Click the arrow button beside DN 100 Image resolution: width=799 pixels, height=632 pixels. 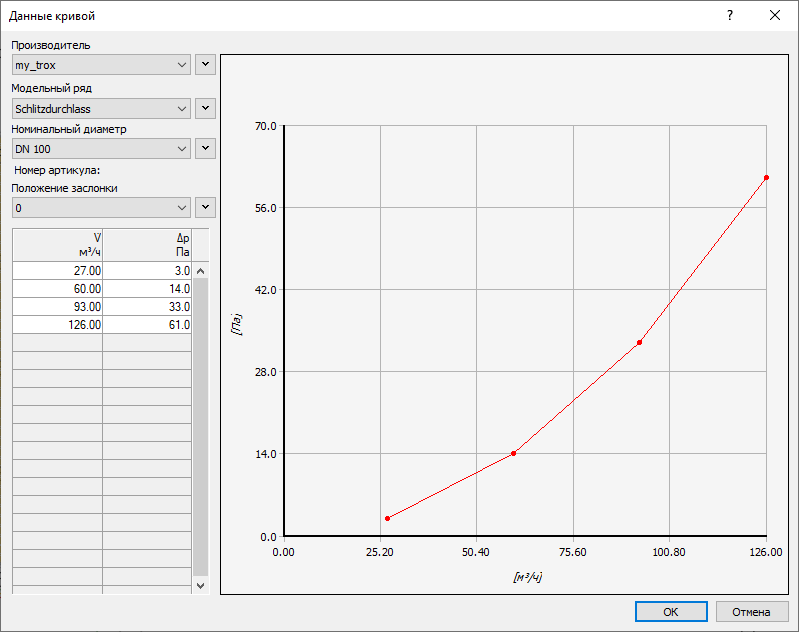(x=205, y=148)
